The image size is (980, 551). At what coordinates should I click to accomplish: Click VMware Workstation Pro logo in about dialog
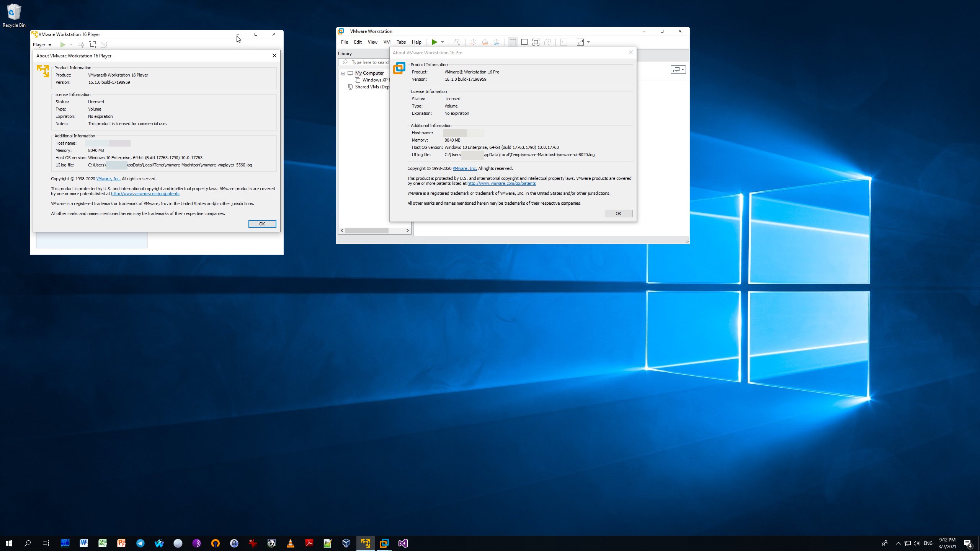click(x=399, y=68)
